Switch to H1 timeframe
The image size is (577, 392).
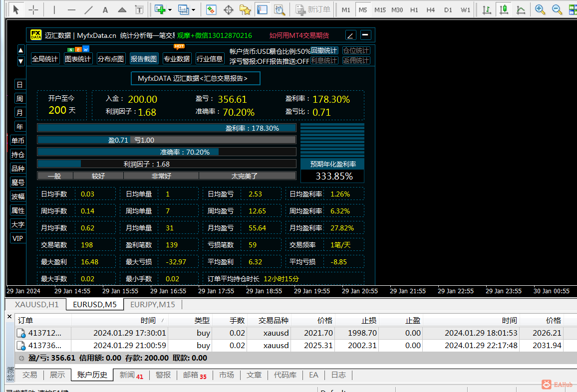pyautogui.click(x=414, y=10)
